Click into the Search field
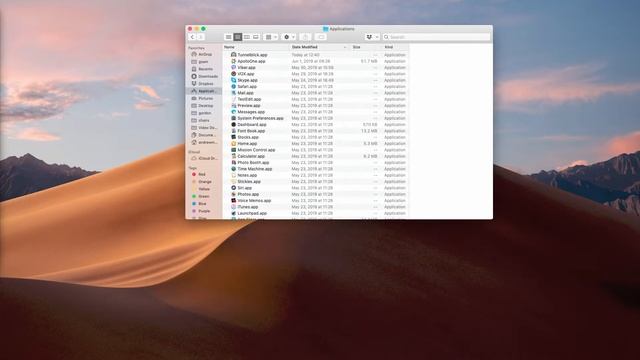 click(436, 37)
